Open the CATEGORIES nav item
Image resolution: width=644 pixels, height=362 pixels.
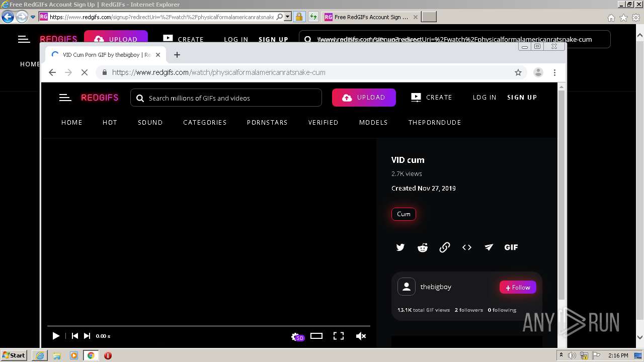(205, 122)
